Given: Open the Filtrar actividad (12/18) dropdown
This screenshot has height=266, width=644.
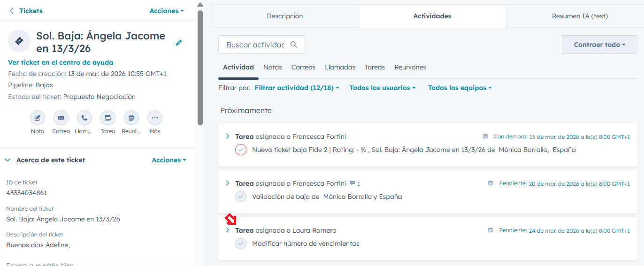Looking at the screenshot, I should click(297, 88).
